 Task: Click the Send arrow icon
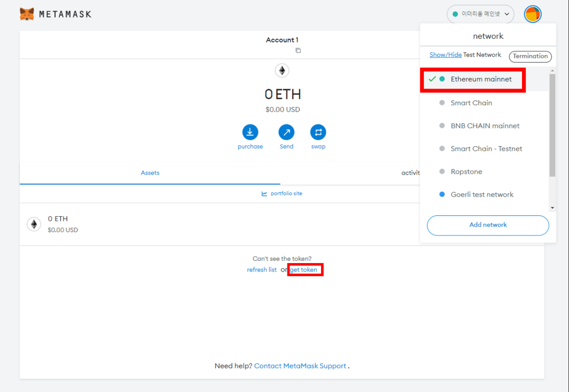click(x=287, y=132)
